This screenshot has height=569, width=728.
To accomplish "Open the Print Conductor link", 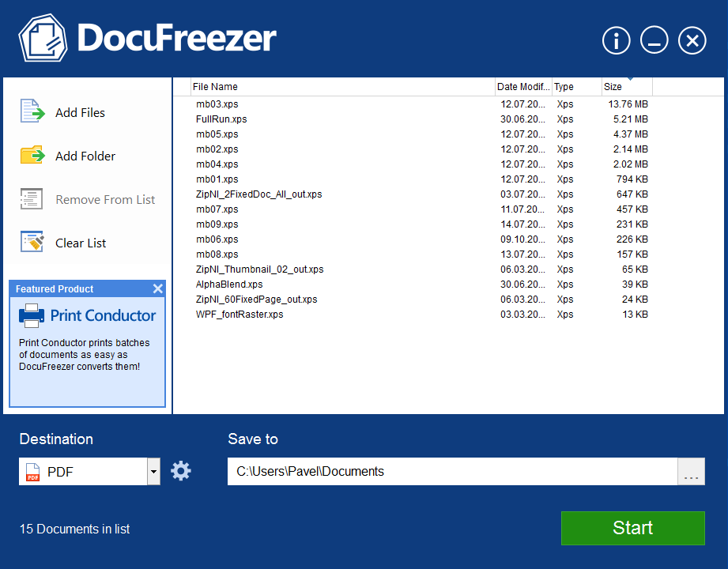I will (103, 315).
